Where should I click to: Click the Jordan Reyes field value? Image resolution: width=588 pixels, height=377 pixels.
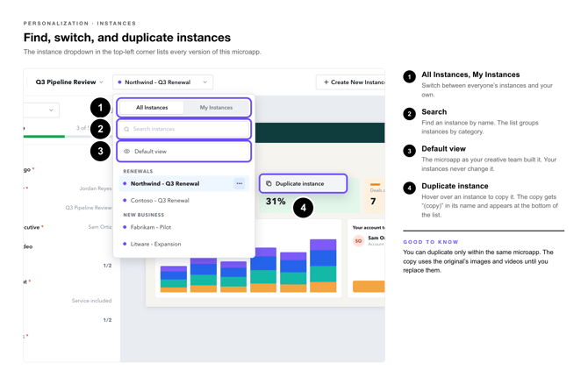(96, 188)
